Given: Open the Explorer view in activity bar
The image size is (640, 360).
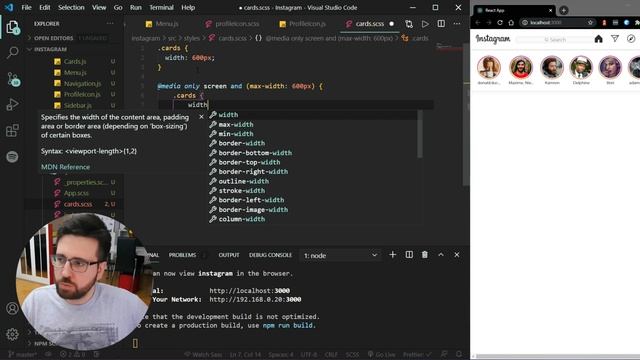Looking at the screenshot, I should click(x=12, y=27).
